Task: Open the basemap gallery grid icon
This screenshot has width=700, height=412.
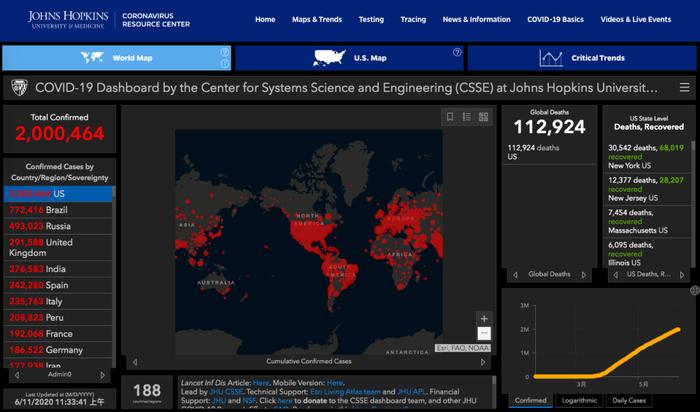Action: [483, 117]
